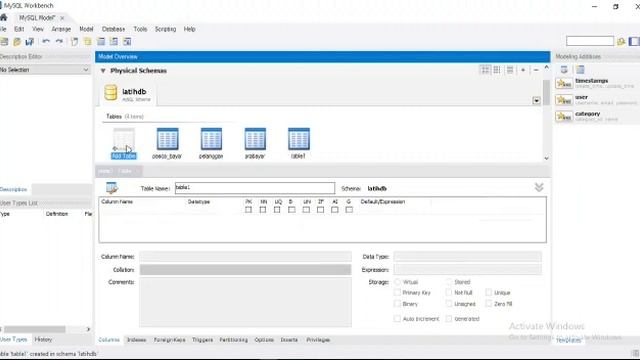The height and width of the screenshot is (360, 640).
Task: Click the category template icon
Action: (564, 117)
